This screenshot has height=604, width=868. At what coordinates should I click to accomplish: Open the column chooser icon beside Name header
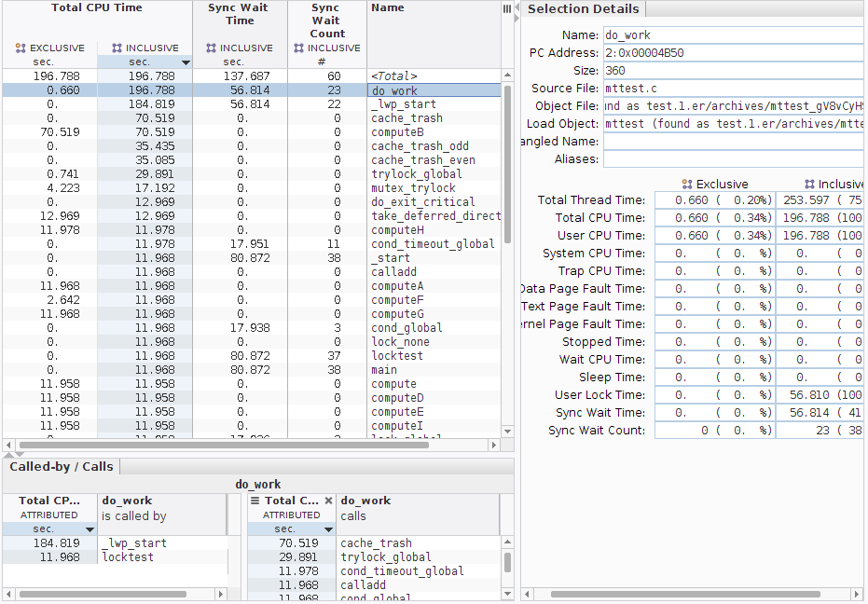[507, 8]
